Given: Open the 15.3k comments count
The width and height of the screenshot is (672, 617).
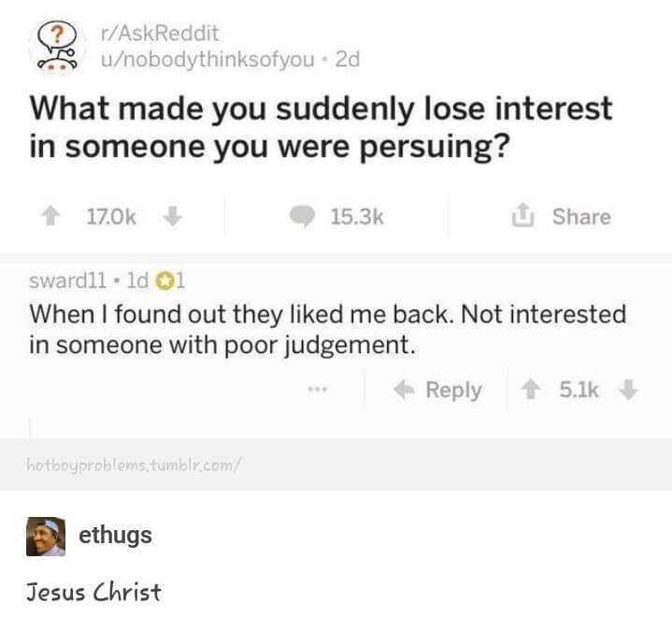Looking at the screenshot, I should 357,217.
